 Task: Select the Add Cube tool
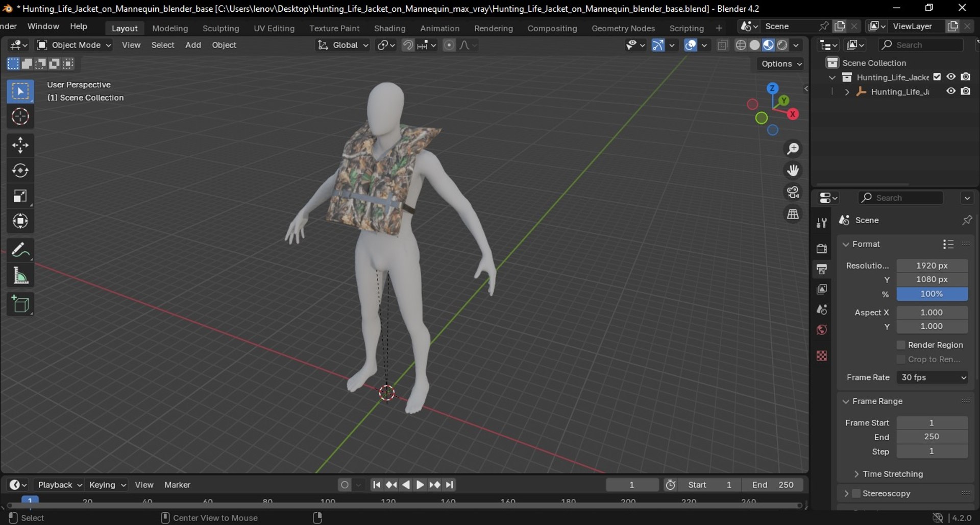click(20, 304)
